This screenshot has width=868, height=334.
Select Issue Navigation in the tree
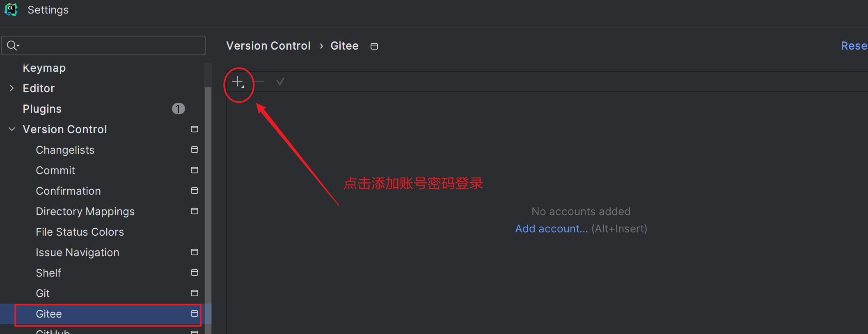click(78, 252)
